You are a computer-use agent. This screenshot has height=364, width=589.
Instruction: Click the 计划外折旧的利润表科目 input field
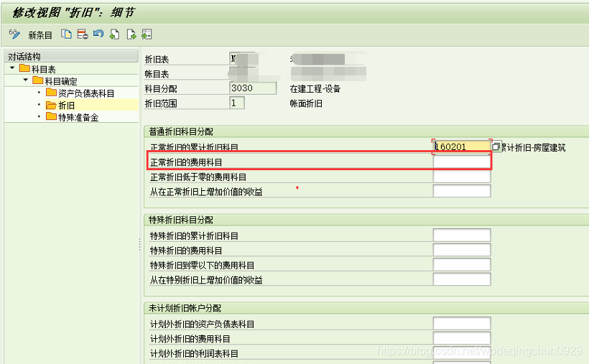pos(462,353)
